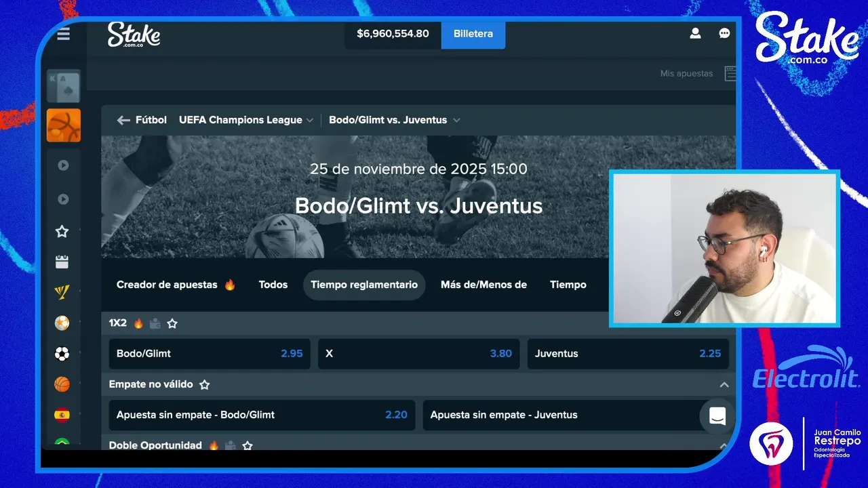868x488 pixels.
Task: Open the yellow trophy league icon in sidebar
Action: (62, 292)
